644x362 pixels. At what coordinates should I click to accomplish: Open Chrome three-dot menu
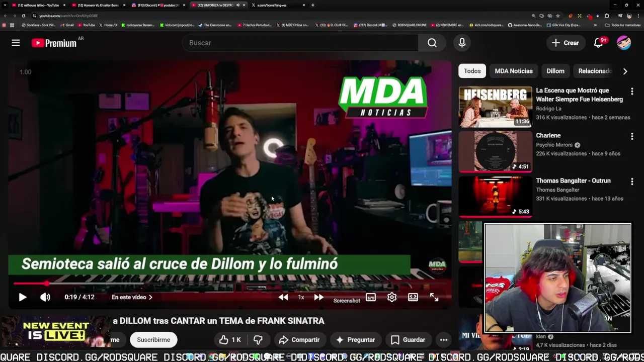tap(638, 16)
